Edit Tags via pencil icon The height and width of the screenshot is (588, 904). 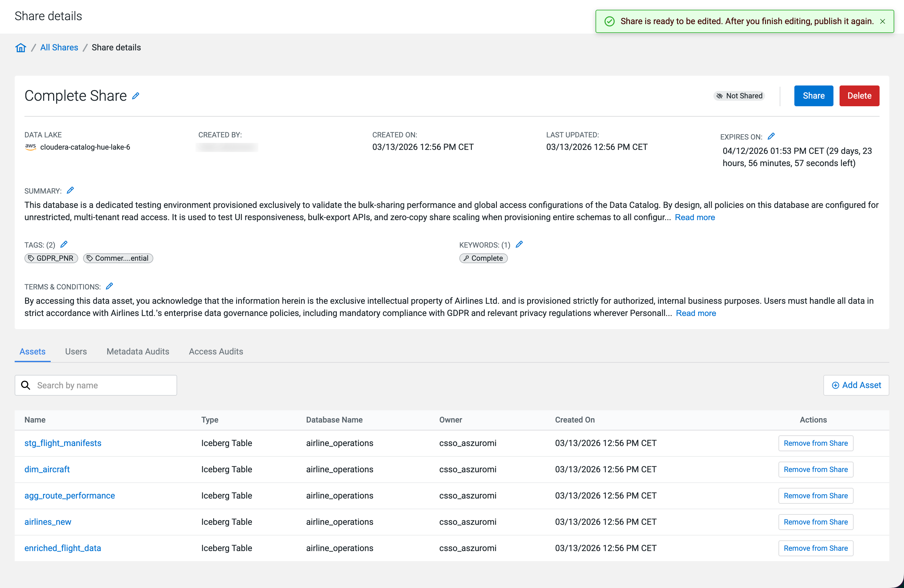tap(64, 245)
